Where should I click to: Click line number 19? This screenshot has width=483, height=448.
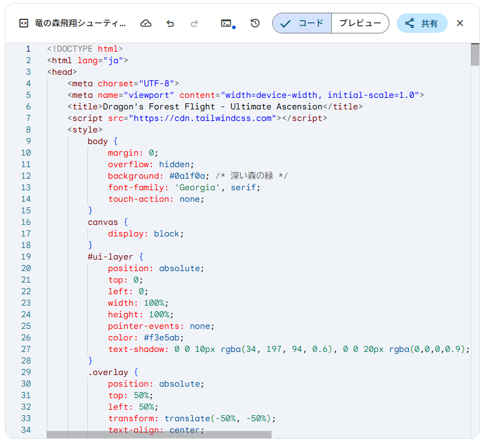point(26,257)
